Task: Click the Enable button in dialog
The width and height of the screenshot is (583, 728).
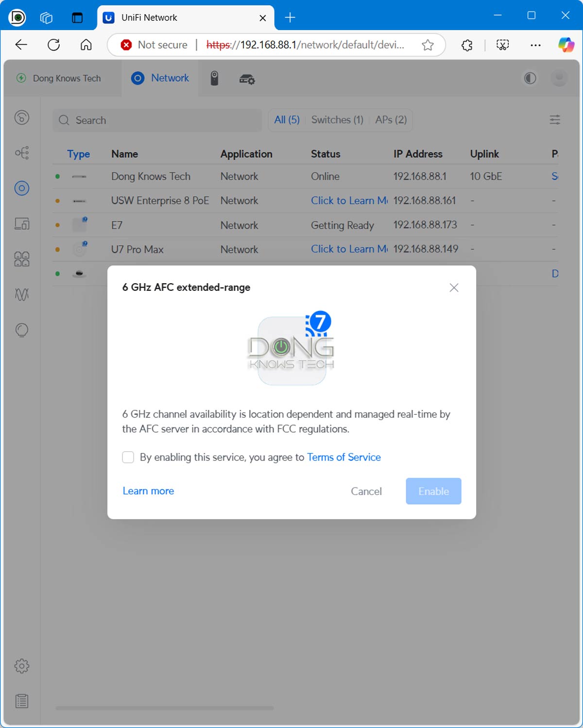Action: point(433,491)
